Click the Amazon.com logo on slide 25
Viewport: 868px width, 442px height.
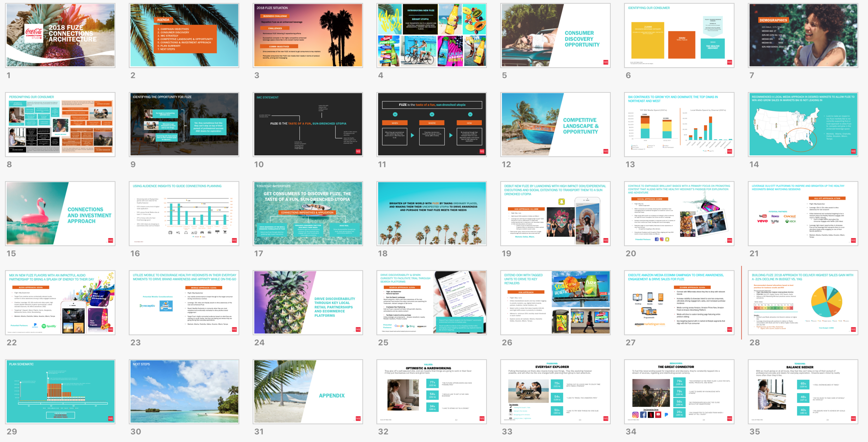pyautogui.click(x=422, y=326)
